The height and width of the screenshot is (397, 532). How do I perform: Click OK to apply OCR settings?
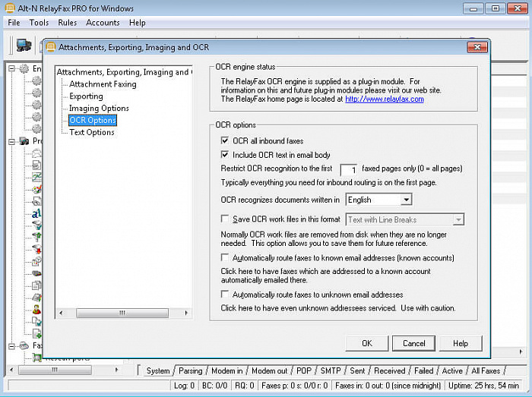click(367, 343)
